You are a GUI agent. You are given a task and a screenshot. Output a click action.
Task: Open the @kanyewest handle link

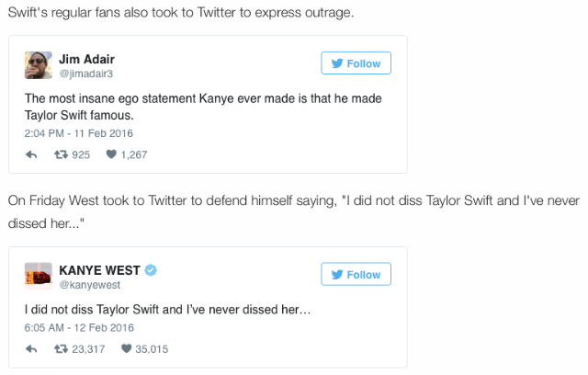tap(90, 285)
